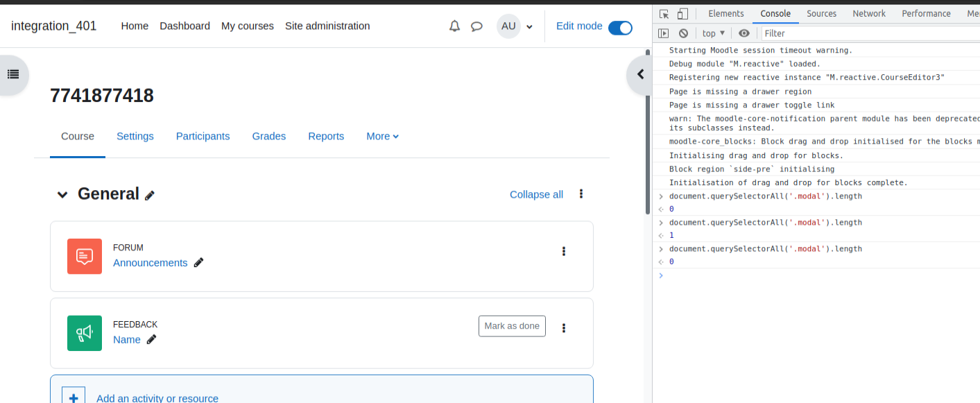Click the Feedback activity icon
This screenshot has height=403, width=980.
coord(85,333)
